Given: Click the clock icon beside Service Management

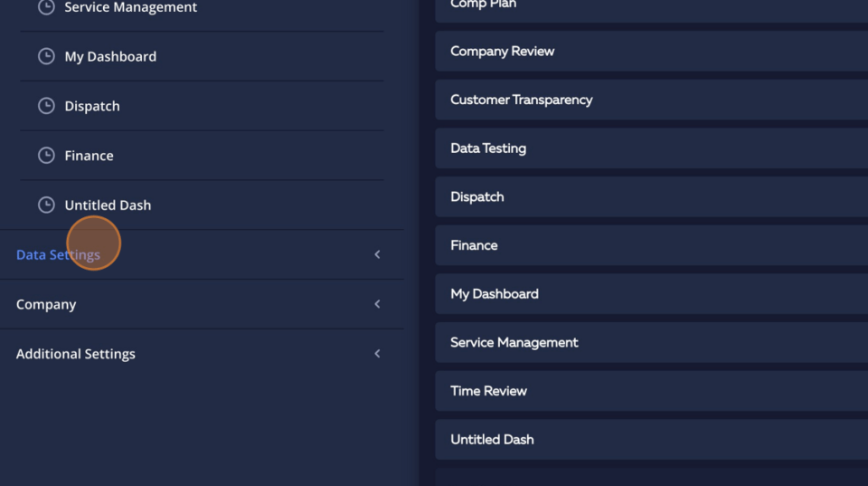Looking at the screenshot, I should click(x=46, y=7).
